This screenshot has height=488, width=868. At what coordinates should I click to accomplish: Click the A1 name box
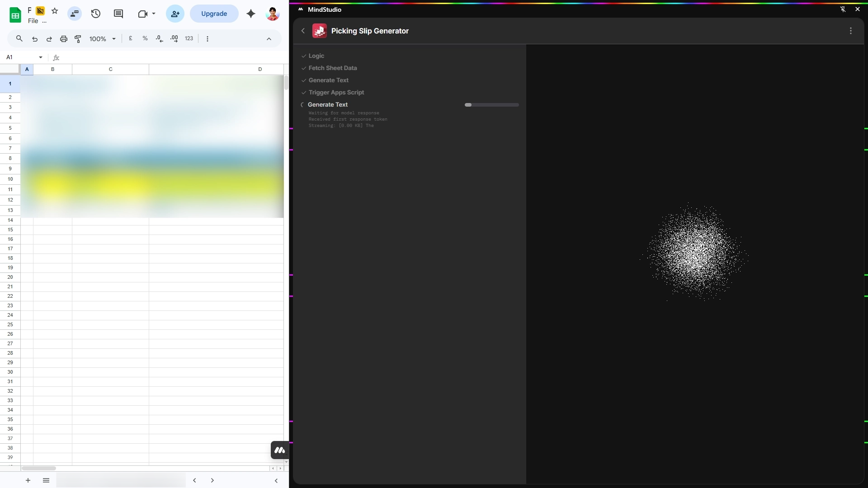[x=20, y=57]
